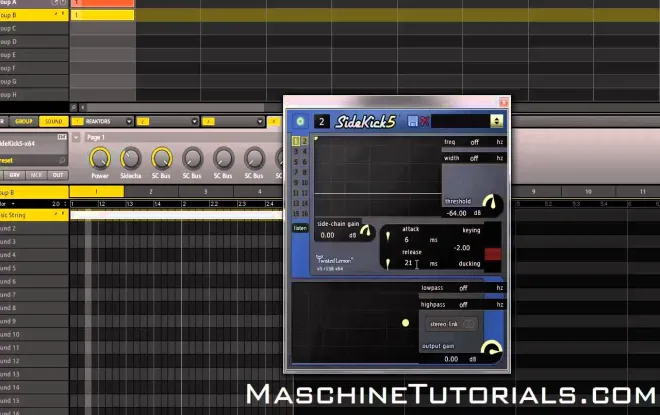
Task: Open module slot 3 dropdown arrow
Action: click(x=260, y=122)
